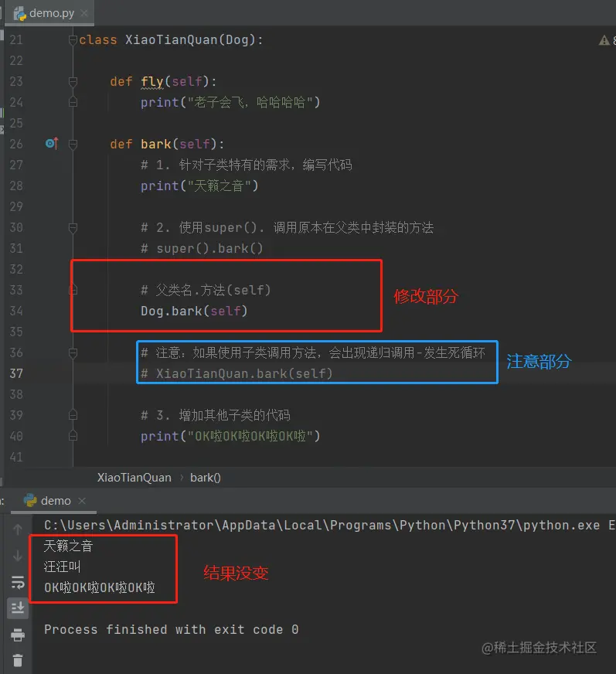Toggle the comment fold marker on line 30
Screen dimensions: 616x674
(73, 227)
